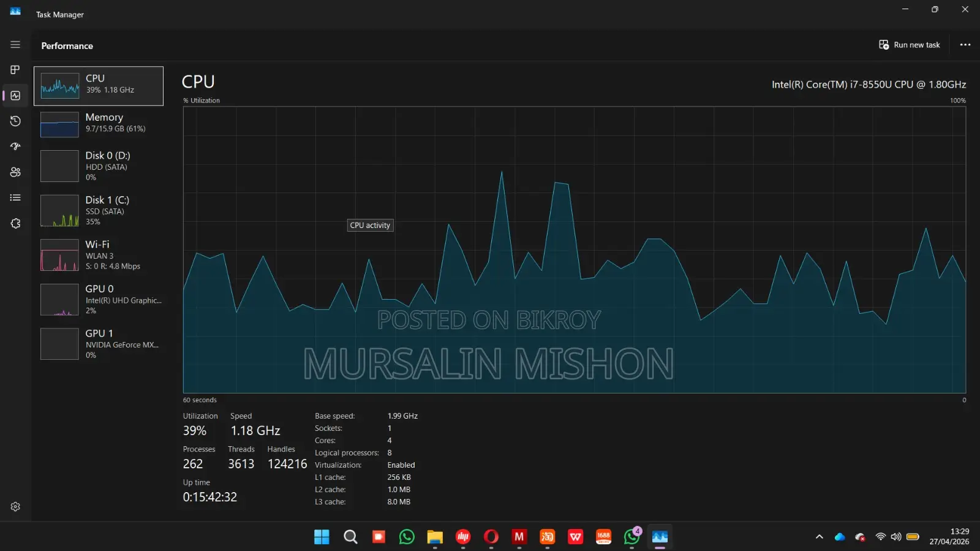This screenshot has width=980, height=551.
Task: Select the Memory performance entry
Action: coord(99,124)
